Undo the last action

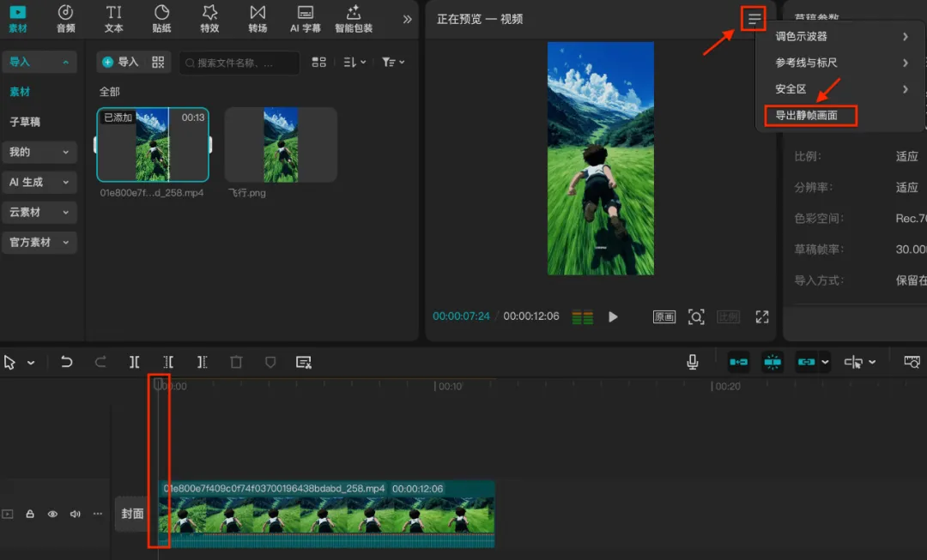66,362
